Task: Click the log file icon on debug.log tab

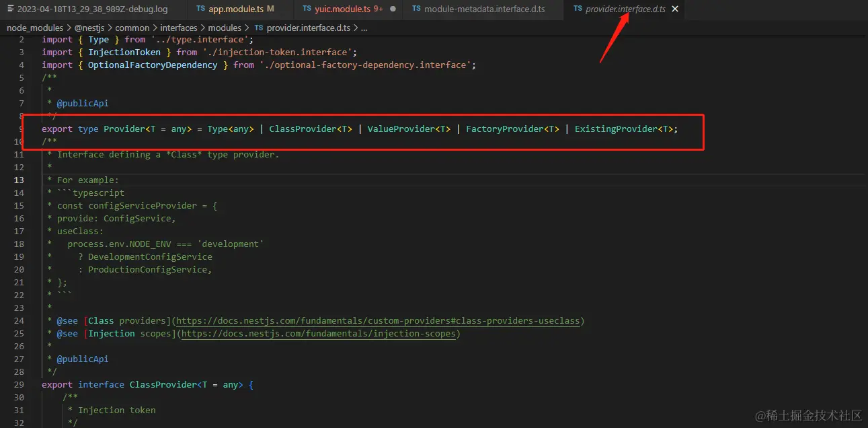Action: [11, 9]
